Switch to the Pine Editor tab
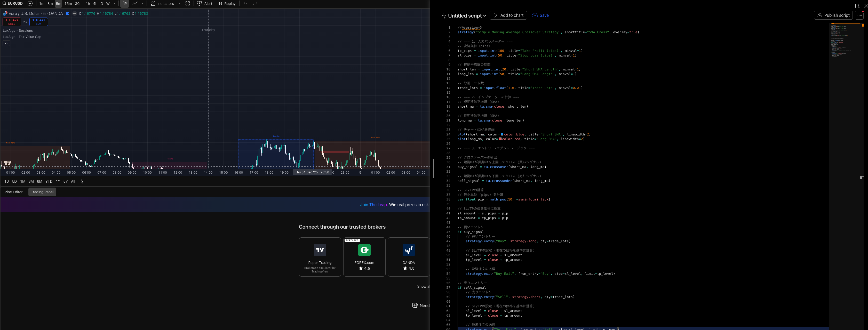 point(13,192)
